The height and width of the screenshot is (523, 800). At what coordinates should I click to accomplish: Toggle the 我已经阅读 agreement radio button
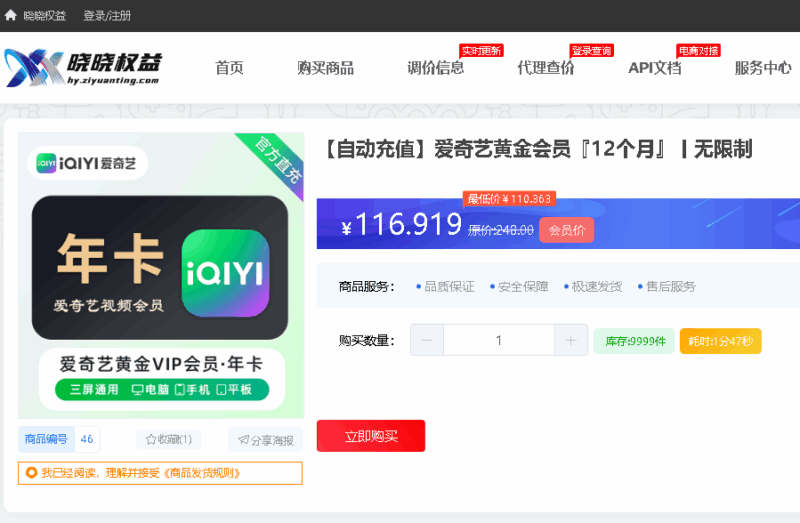(x=31, y=473)
